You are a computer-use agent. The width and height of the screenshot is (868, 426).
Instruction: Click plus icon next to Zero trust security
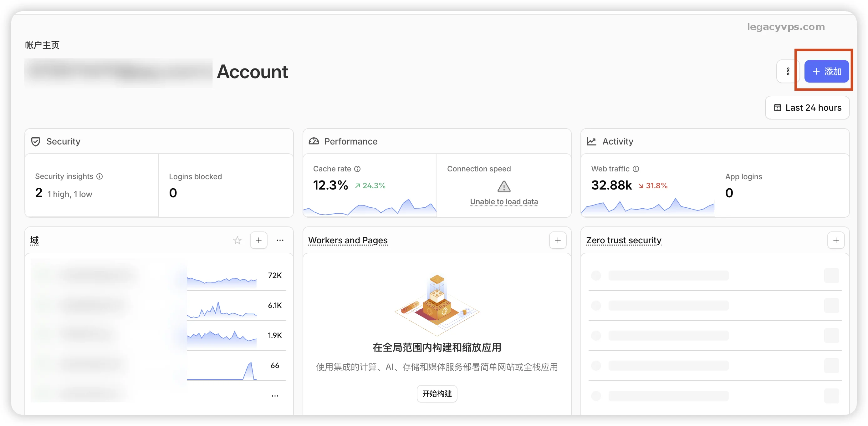836,241
